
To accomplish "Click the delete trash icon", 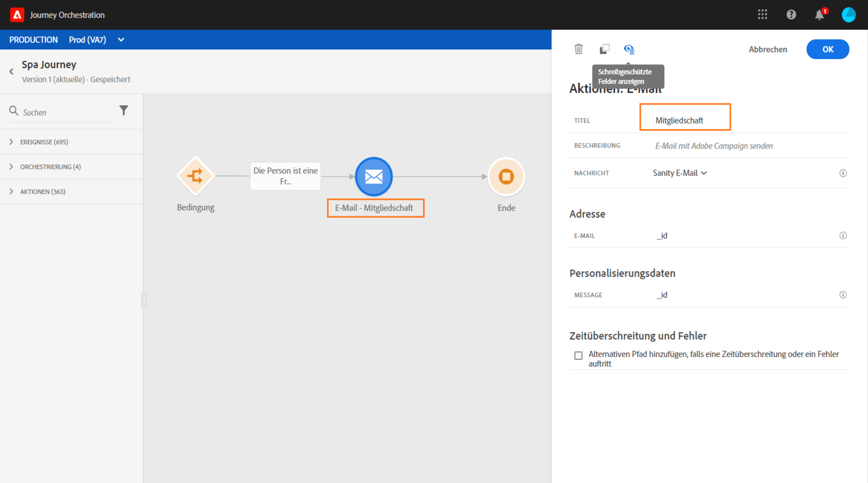I will click(x=579, y=49).
